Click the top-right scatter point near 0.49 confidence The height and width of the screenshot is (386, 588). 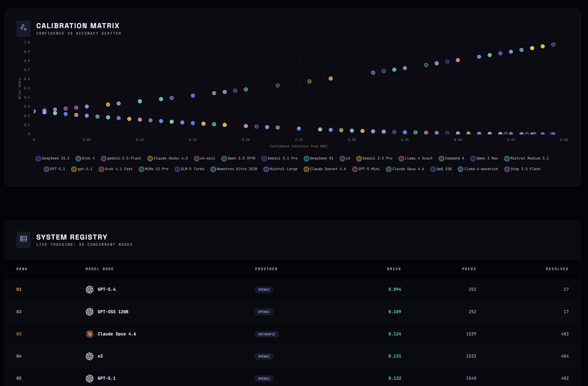553,45
